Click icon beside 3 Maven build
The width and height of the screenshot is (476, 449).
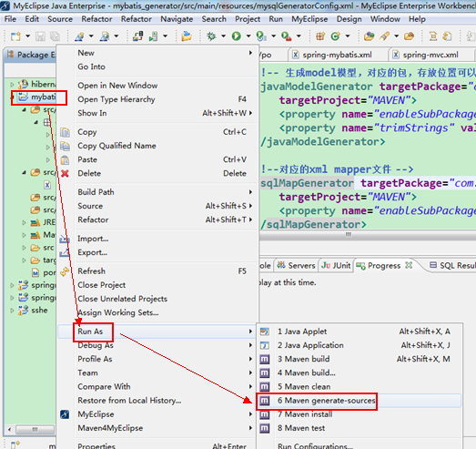pos(265,359)
